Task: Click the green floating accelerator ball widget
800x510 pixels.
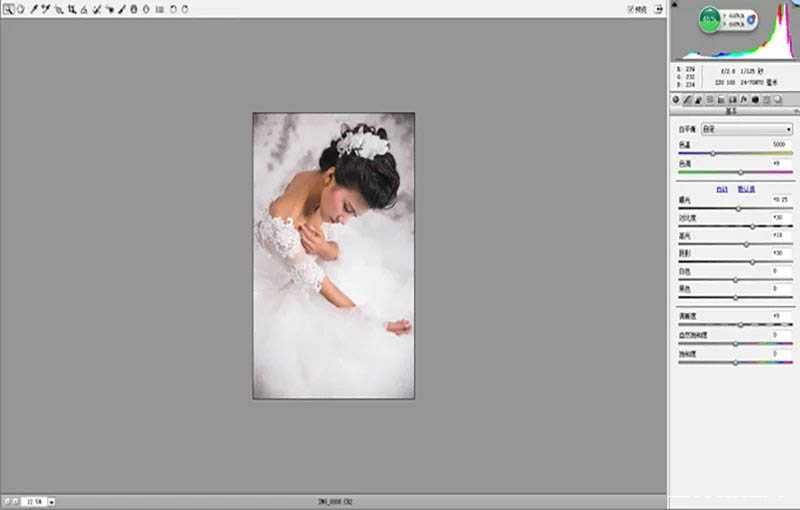Action: click(709, 20)
